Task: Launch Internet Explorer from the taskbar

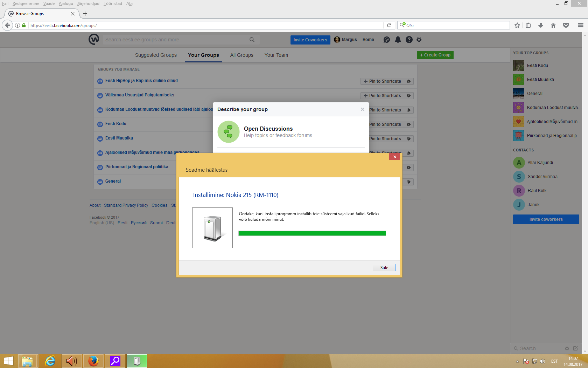Action: pos(50,361)
